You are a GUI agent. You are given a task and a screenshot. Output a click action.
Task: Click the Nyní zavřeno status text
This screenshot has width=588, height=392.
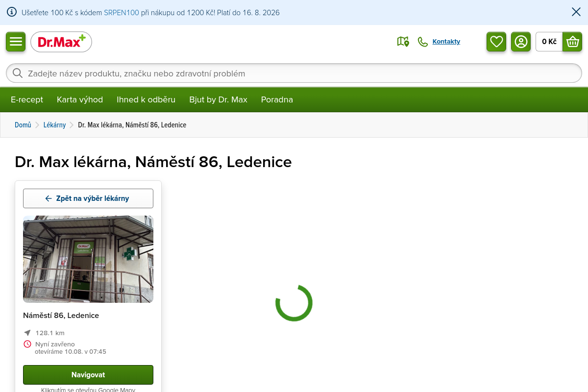pyautogui.click(x=55, y=344)
